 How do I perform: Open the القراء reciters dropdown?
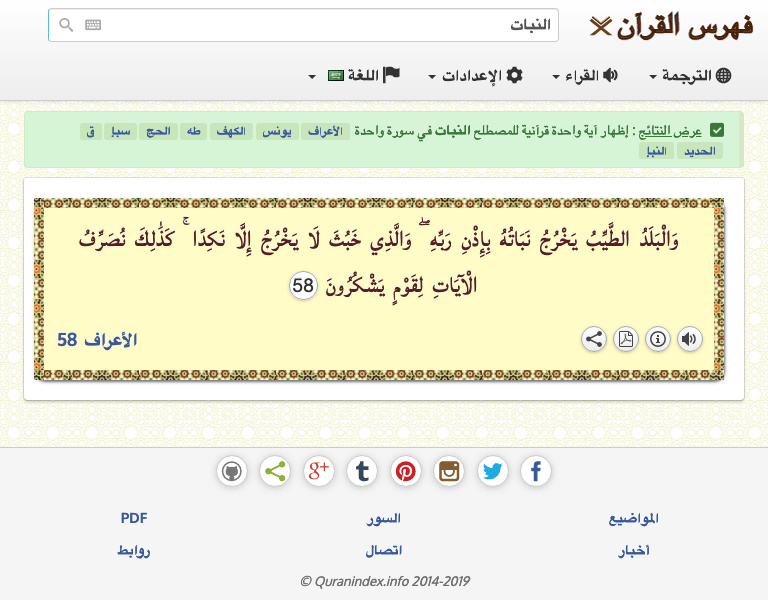click(585, 76)
